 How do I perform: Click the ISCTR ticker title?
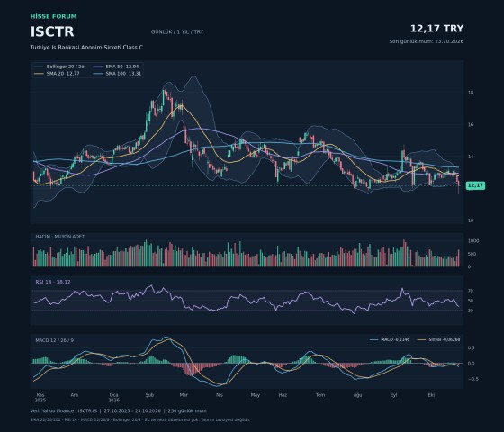[52, 31]
